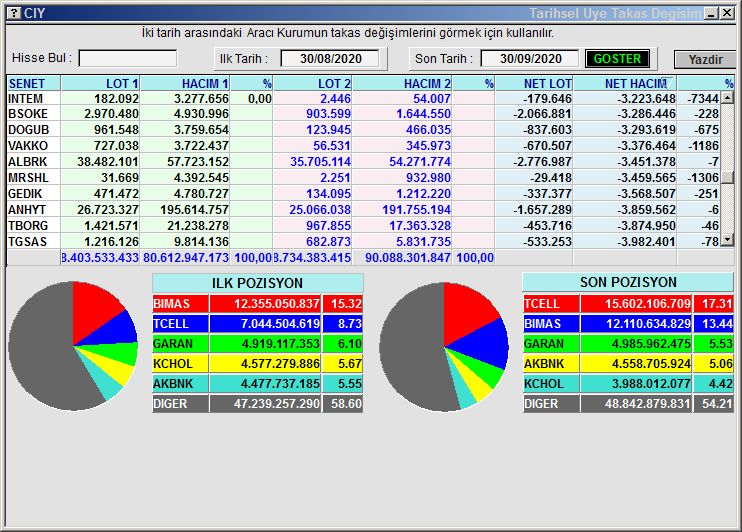Click the blue TCELL label in ILK POZISYON

pyautogui.click(x=180, y=324)
